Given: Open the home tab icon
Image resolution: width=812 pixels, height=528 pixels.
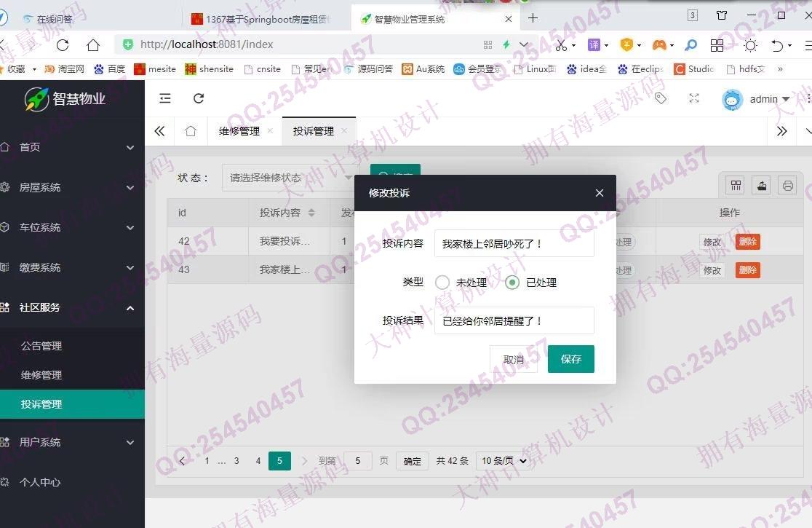Looking at the screenshot, I should point(191,131).
